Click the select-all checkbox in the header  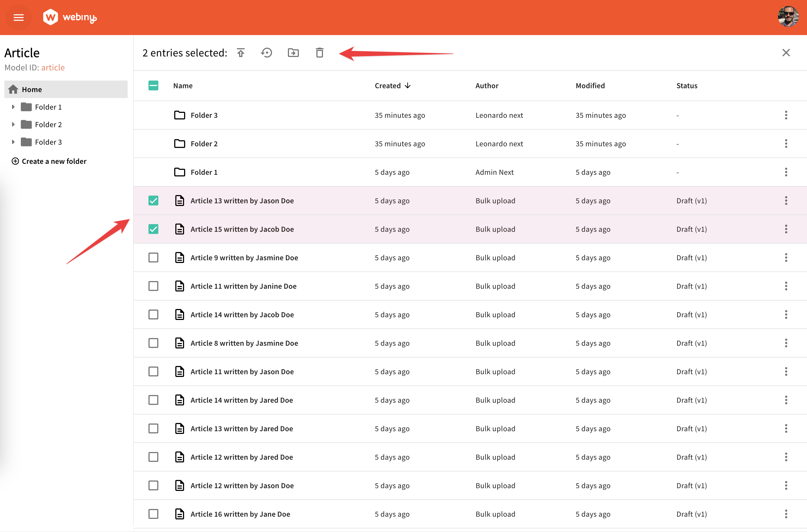[153, 85]
